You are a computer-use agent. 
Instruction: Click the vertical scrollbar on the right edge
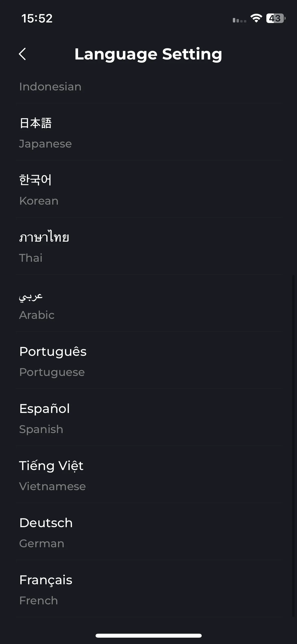tap(293, 446)
